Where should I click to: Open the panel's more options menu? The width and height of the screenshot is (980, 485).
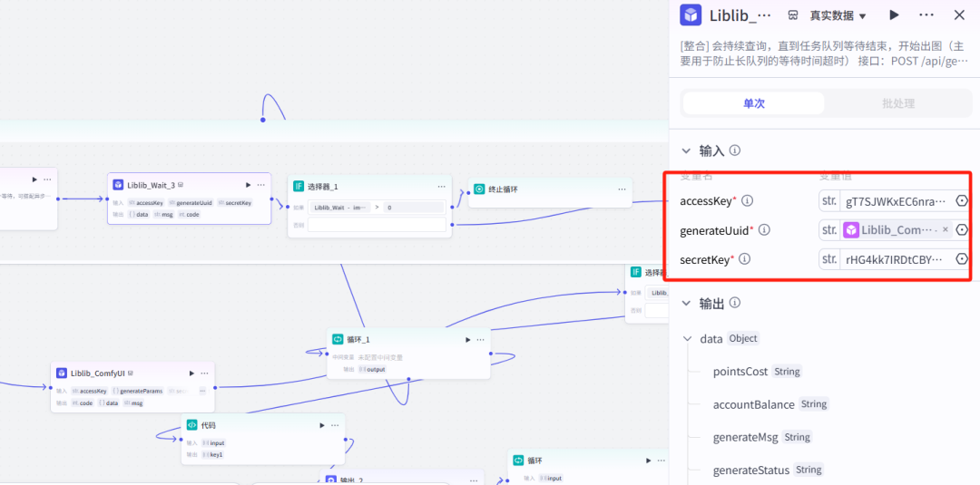[926, 15]
